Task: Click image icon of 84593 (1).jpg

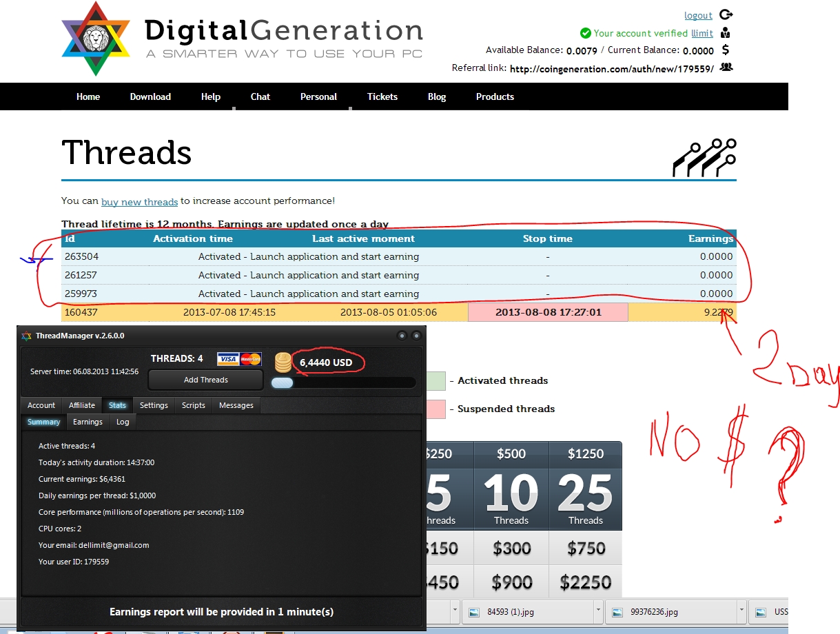Action: pos(473,611)
